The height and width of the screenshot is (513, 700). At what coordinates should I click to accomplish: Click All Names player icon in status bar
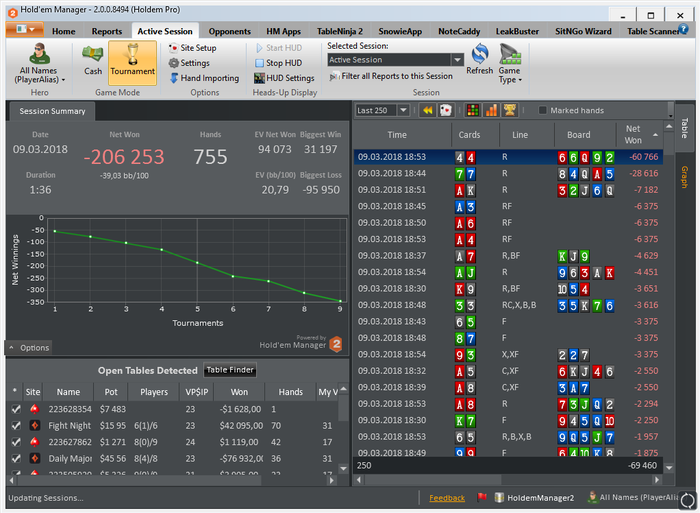point(592,497)
